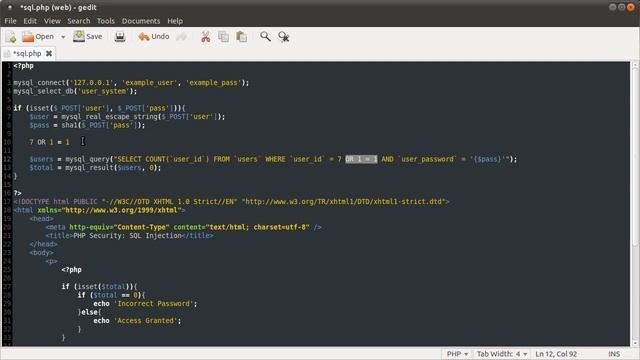Print the document using printer icon
640x360 pixels.
[120, 37]
